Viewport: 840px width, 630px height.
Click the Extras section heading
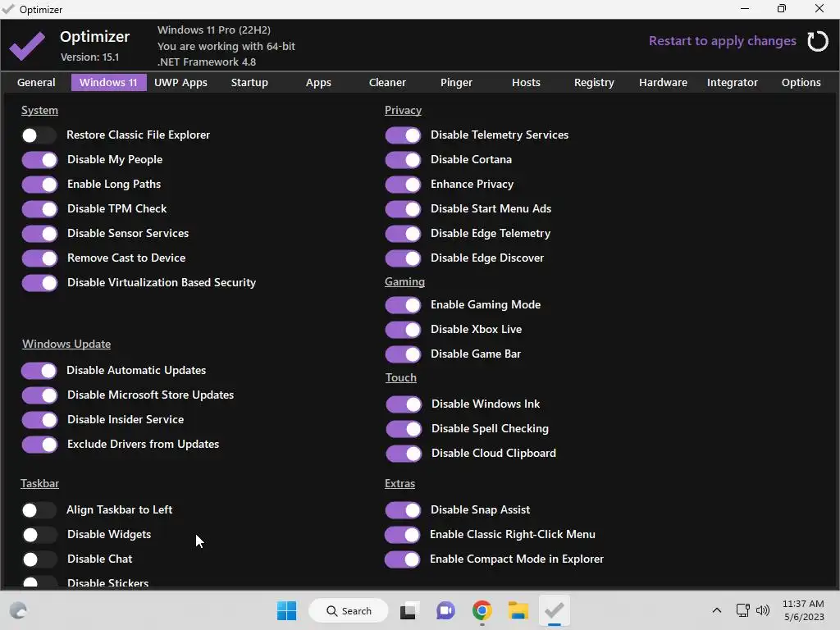click(399, 484)
